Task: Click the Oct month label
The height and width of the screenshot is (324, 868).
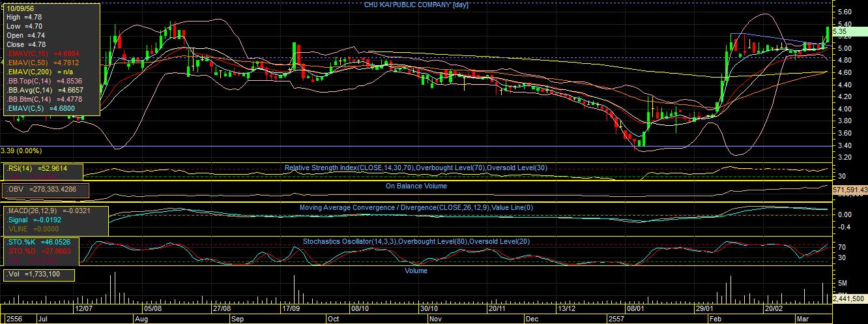Action: (x=333, y=319)
